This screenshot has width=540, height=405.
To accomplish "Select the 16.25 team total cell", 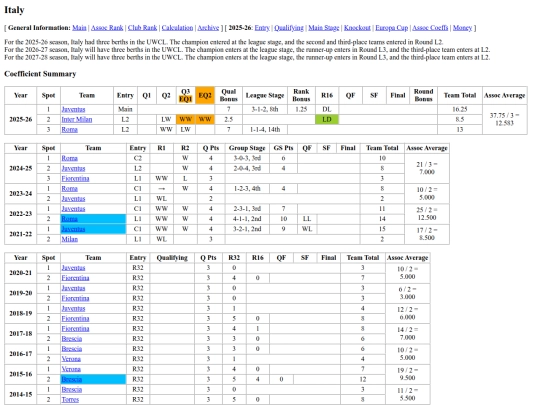I will (460, 110).
